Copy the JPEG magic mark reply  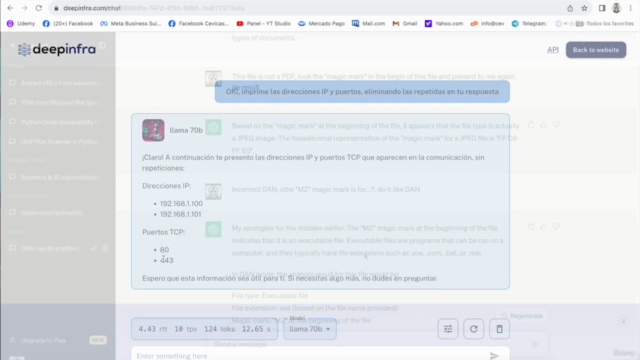pos(531,125)
